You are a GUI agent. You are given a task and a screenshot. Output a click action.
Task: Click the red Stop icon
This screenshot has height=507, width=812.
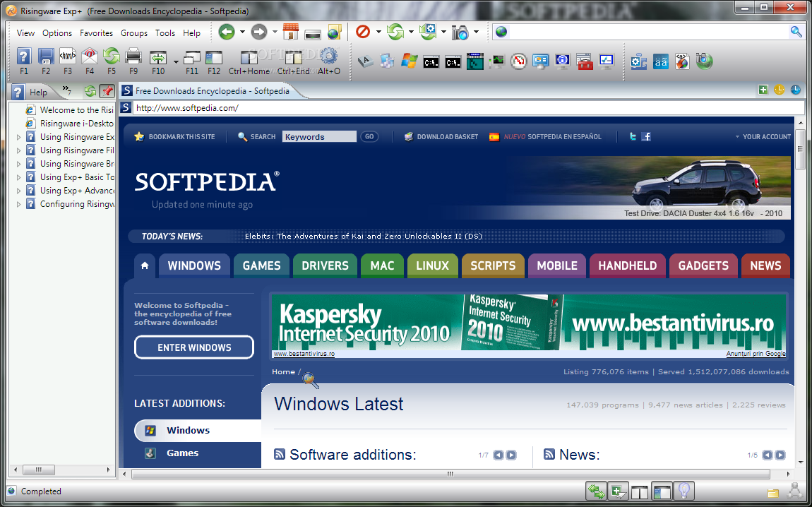pos(363,32)
